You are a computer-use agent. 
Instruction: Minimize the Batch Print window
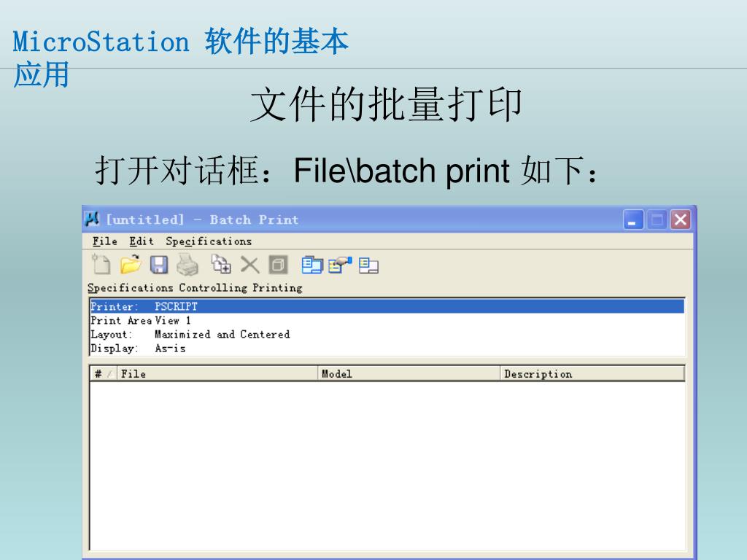click(x=633, y=220)
